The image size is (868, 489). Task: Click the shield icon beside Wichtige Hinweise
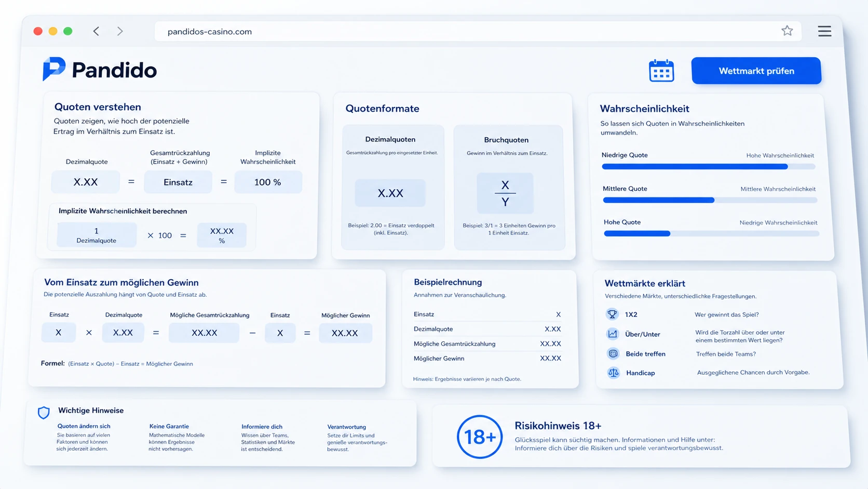[x=44, y=413]
